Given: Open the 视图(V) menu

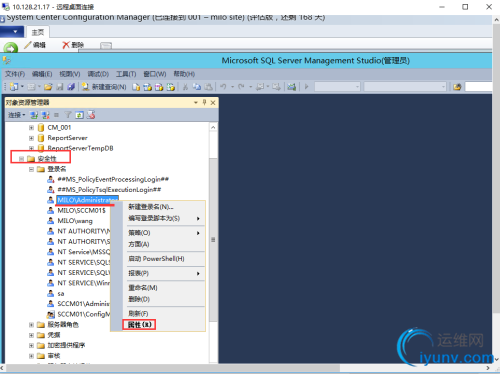Looking at the screenshot, I should click(70, 74).
